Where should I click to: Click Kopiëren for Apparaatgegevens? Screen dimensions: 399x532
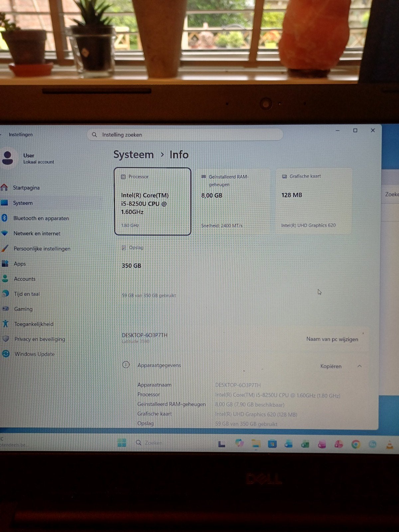[331, 366]
